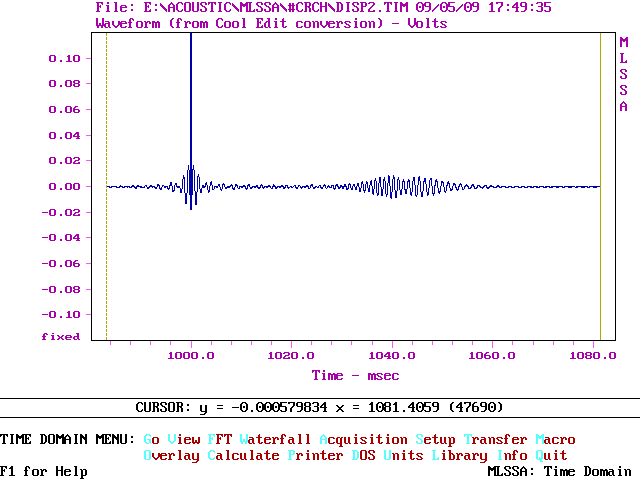640x480 pixels.
Task: Click the '-0.10' y-axis value
Action: point(61,315)
